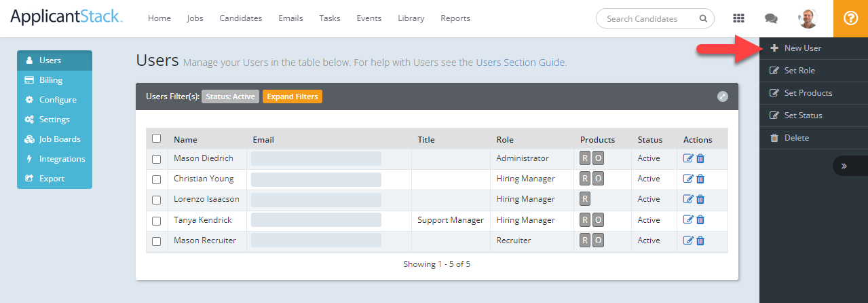Select Settings in the left sidebar
Screen dimensions: 868x303
tap(54, 120)
